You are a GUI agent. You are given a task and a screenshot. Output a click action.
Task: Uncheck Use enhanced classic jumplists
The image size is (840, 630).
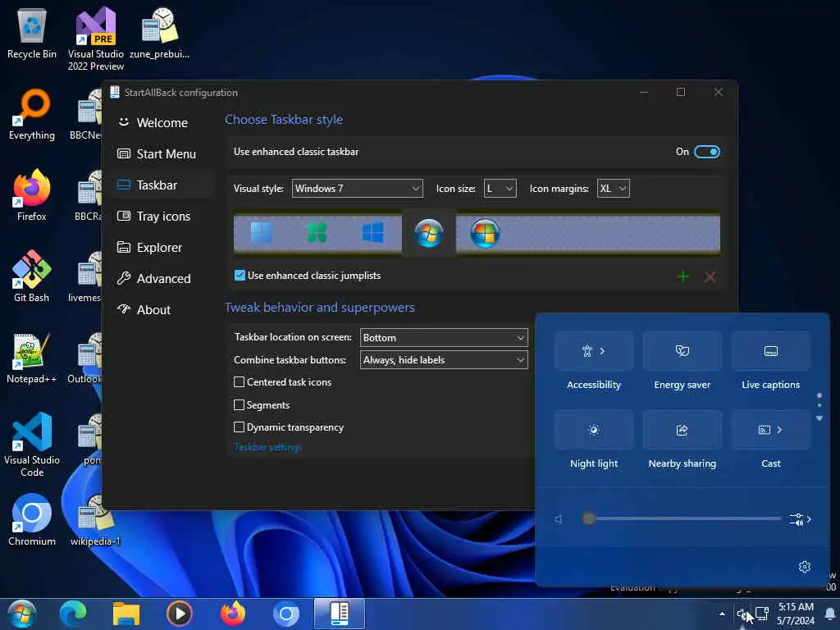[x=240, y=276]
